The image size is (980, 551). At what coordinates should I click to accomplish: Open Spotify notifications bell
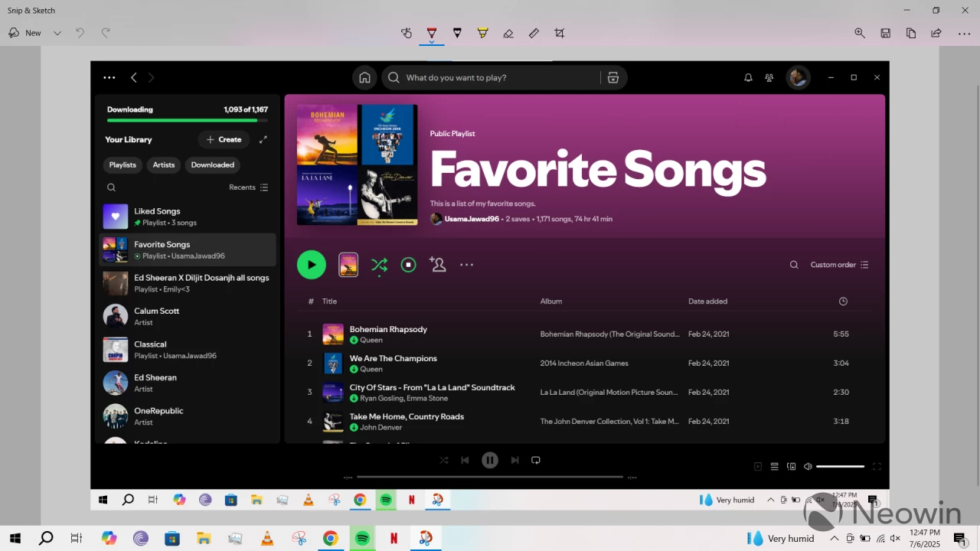[748, 77]
